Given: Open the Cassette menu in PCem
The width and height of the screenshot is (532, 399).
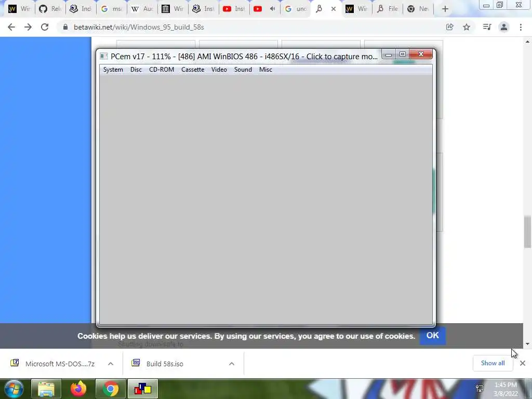Looking at the screenshot, I should (193, 70).
